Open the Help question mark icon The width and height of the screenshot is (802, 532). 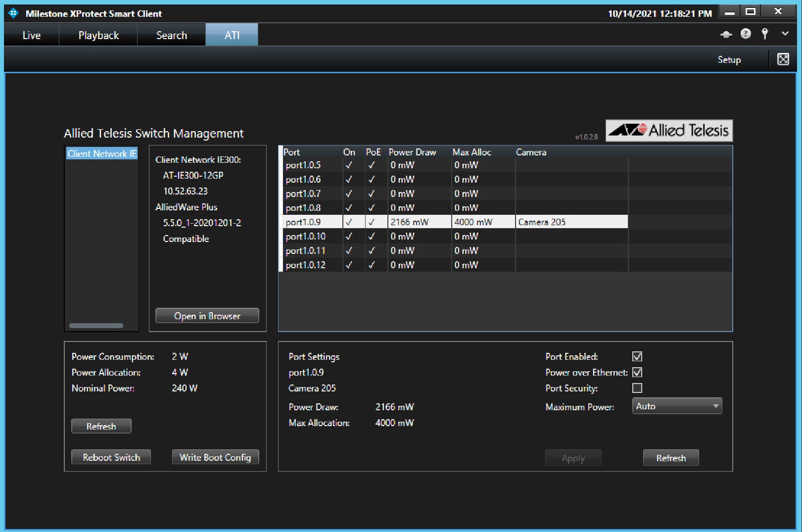(746, 34)
